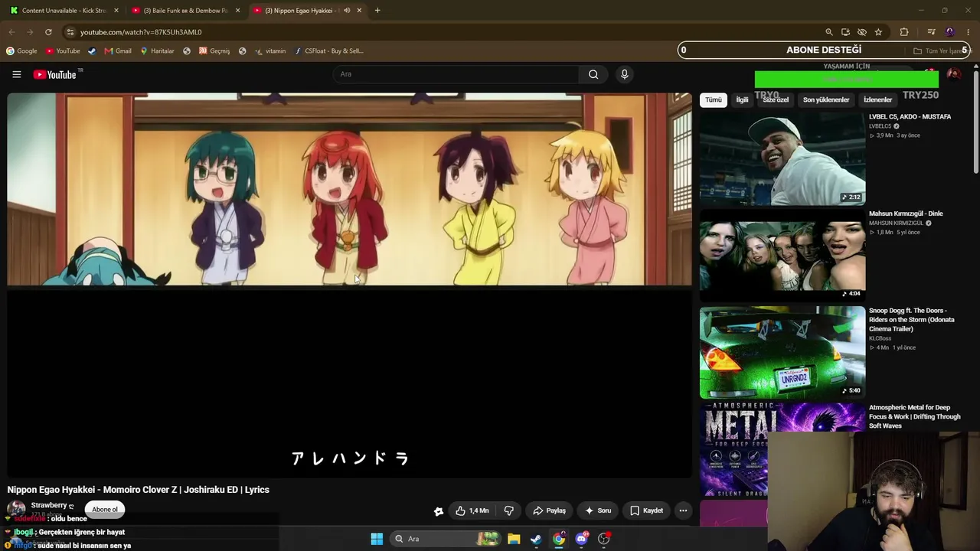Open Windows Start menu on taskbar

click(x=377, y=539)
